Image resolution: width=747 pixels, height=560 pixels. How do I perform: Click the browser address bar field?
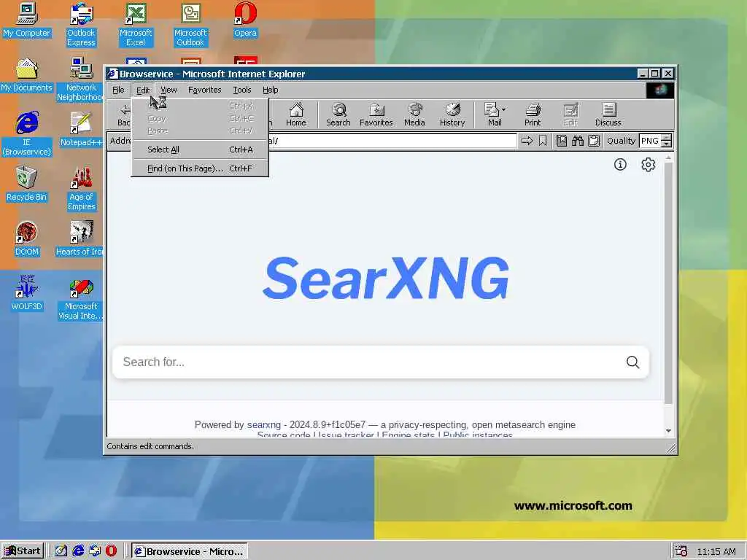[392, 141]
